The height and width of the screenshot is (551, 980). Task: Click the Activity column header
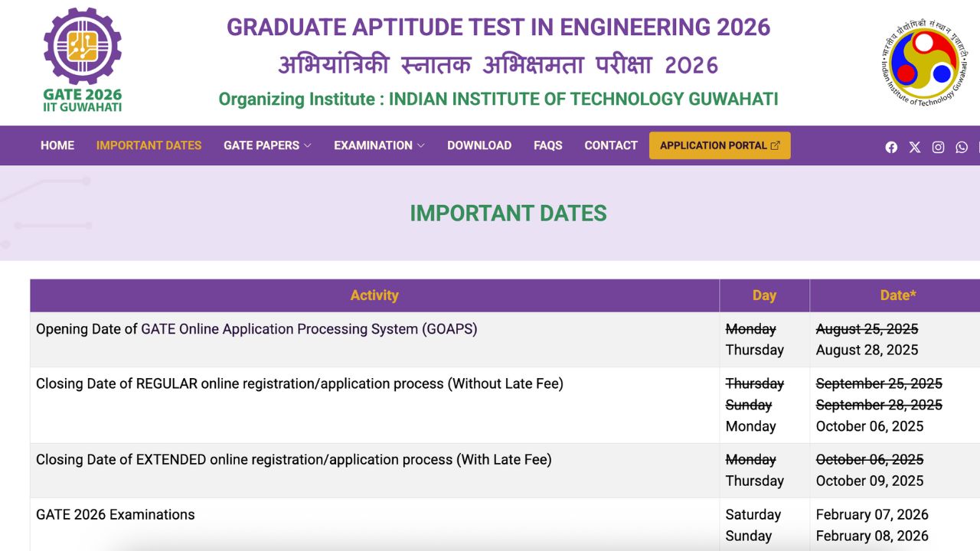(374, 295)
